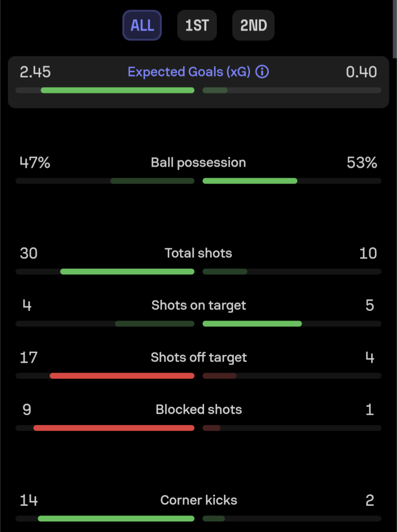Switch to the 1ST half tab
This screenshot has width=397, height=532.
point(197,25)
